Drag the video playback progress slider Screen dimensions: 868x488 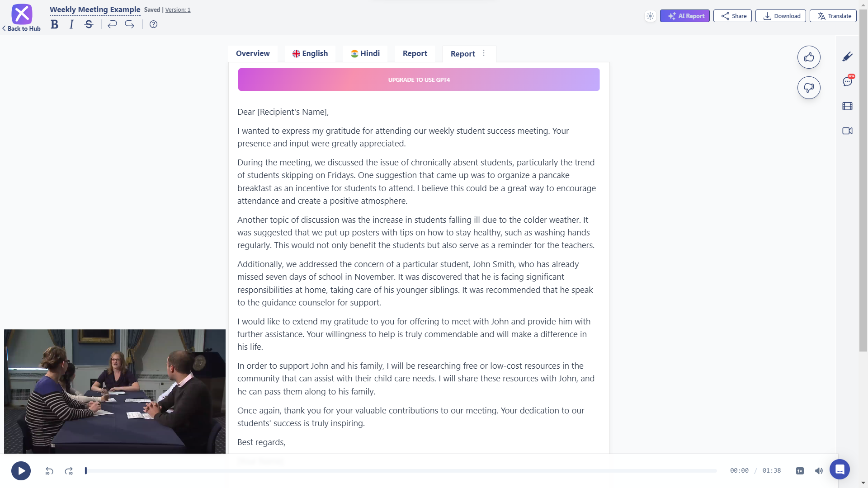point(86,470)
